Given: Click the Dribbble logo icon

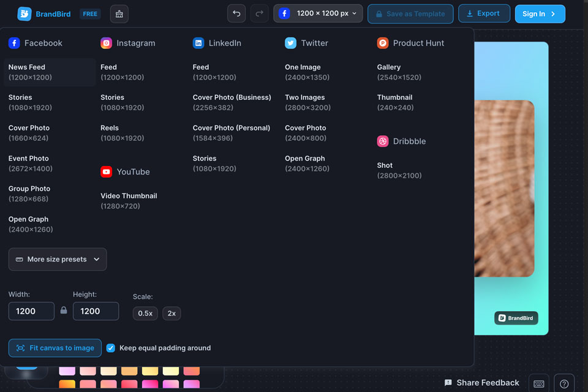Looking at the screenshot, I should click(382, 141).
